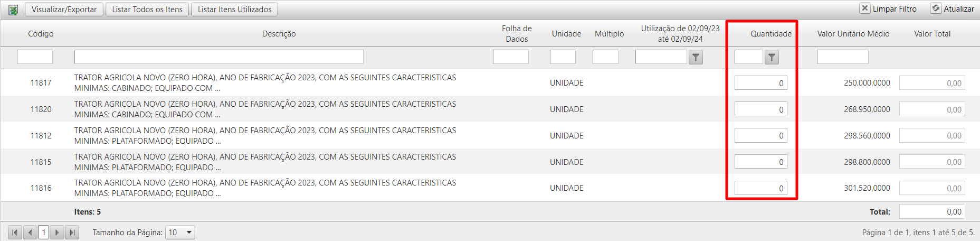The image size is (980, 241).
Task: Click the Visualizar/Exportar button
Action: pyautogui.click(x=64, y=10)
